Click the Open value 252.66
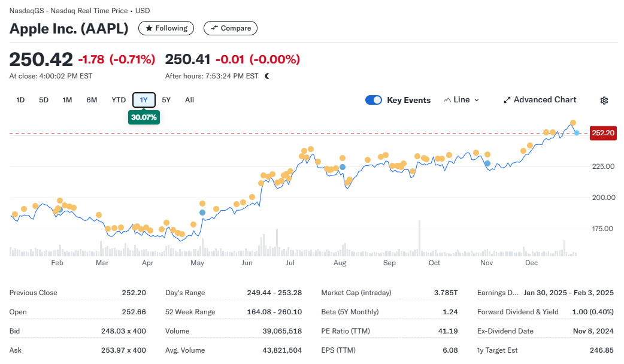 tap(134, 312)
